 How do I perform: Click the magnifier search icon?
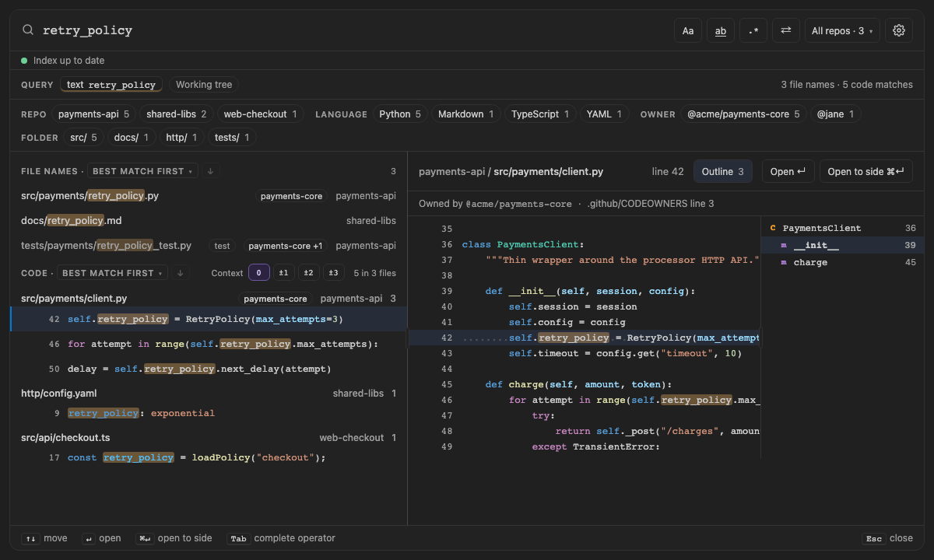28,30
